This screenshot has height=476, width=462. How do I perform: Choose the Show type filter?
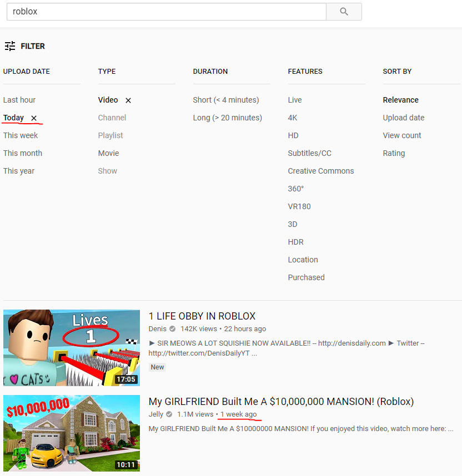coord(108,171)
